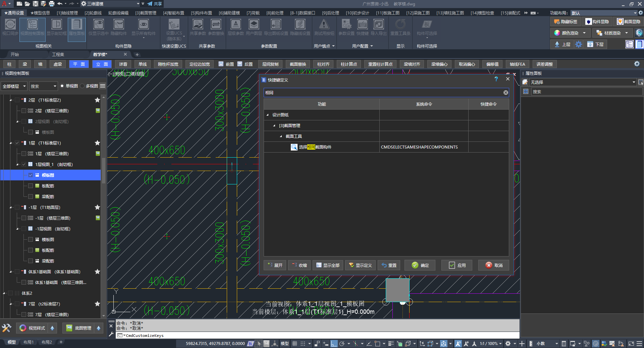Clear the search field with the X icon
Image resolution: width=644 pixels, height=348 pixels.
click(505, 93)
